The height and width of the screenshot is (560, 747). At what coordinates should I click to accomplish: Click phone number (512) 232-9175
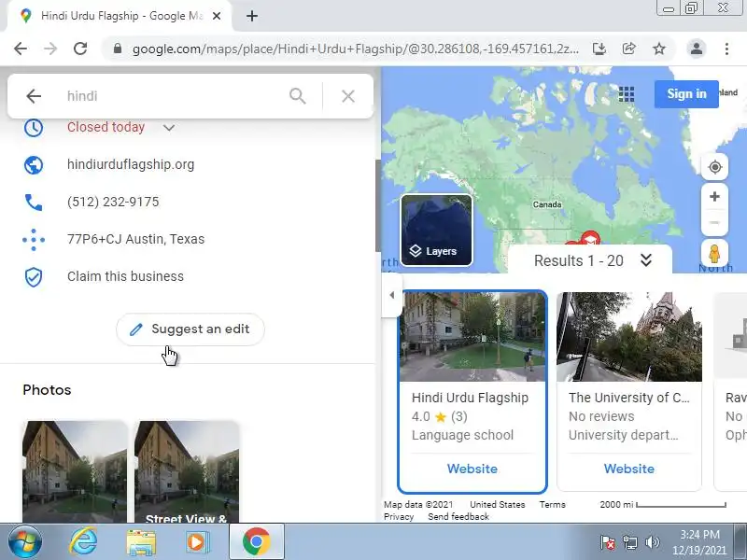pos(113,202)
